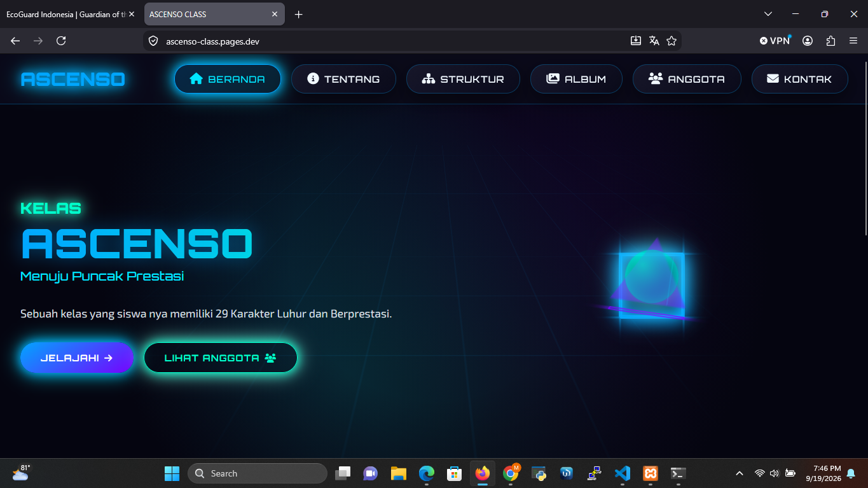Open the Tentang section
Image resolution: width=868 pixels, height=488 pixels.
pyautogui.click(x=343, y=79)
